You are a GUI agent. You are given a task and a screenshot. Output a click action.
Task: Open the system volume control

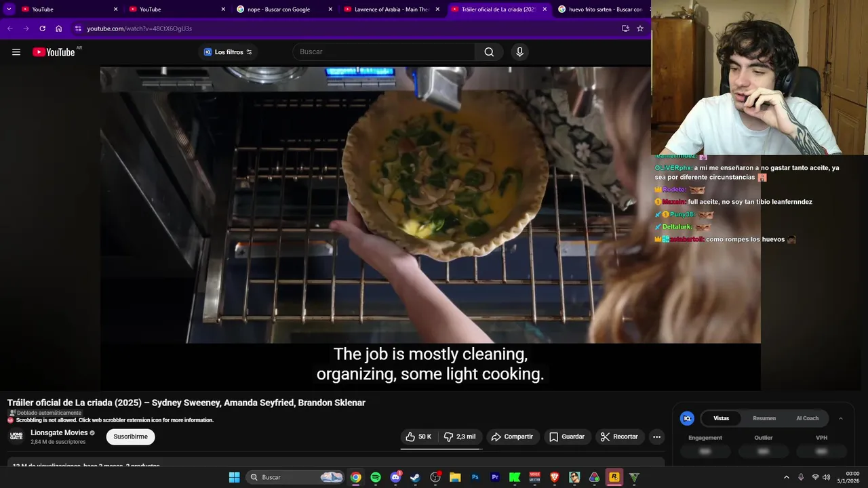[x=826, y=477]
